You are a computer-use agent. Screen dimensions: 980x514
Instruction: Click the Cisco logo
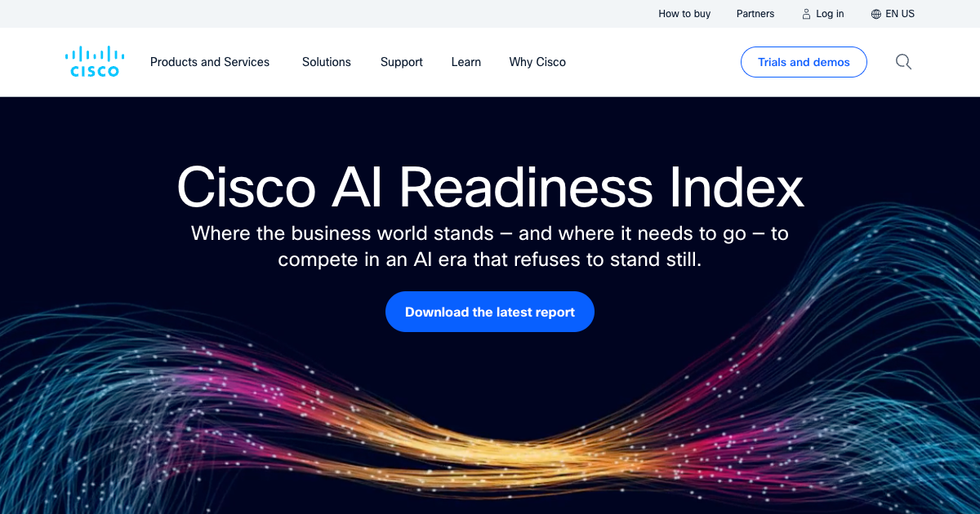tap(95, 62)
